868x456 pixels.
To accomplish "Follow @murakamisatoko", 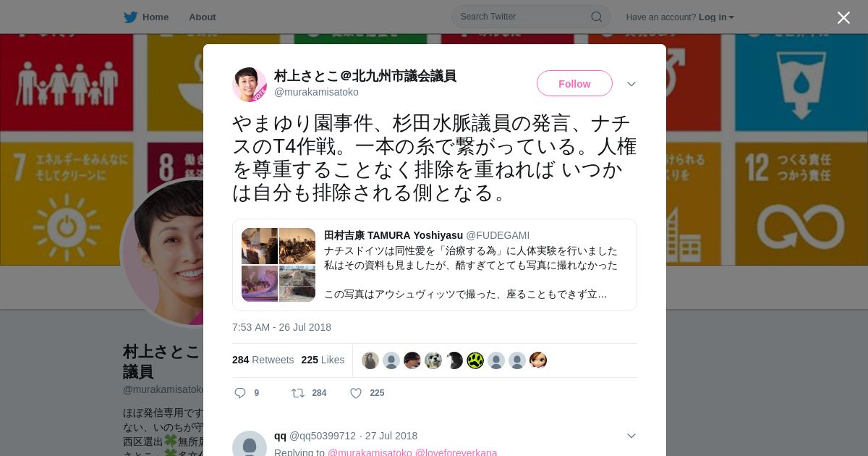I will click(x=574, y=84).
